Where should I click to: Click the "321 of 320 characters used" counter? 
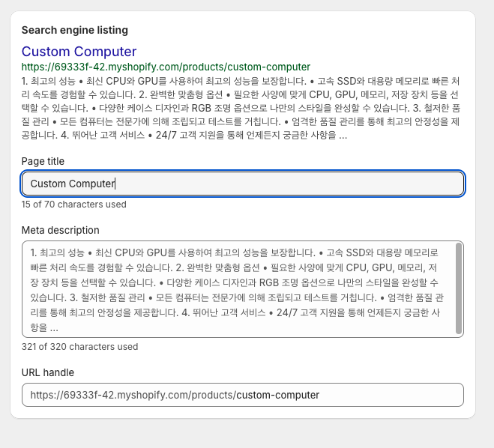79,347
